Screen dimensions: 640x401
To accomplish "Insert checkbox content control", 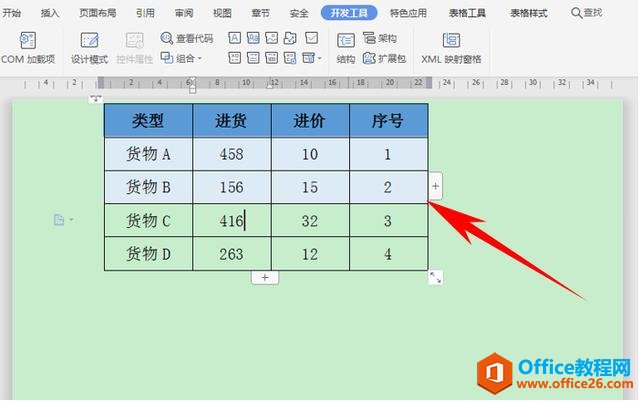I will [311, 38].
